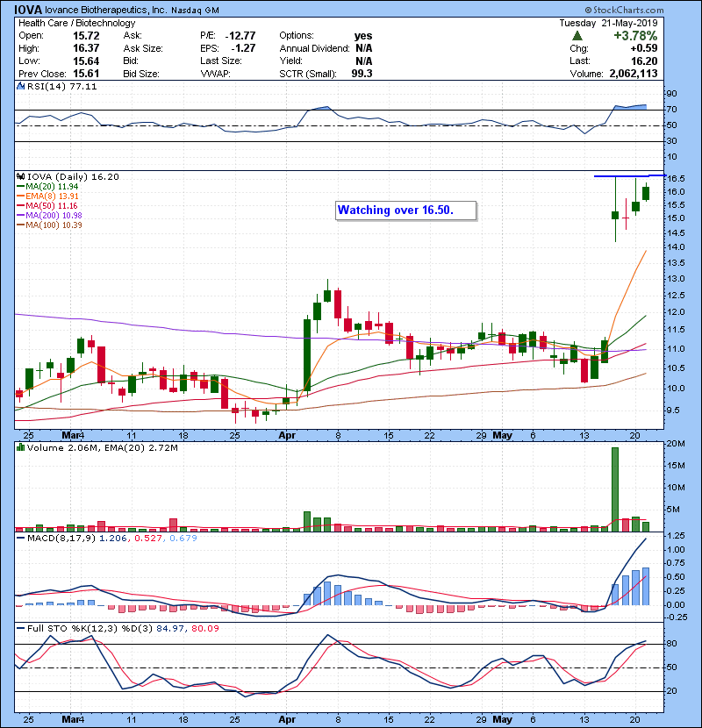This screenshot has width=702, height=728.
Task: Click the Nasdaq GM exchange label
Action: tap(195, 11)
